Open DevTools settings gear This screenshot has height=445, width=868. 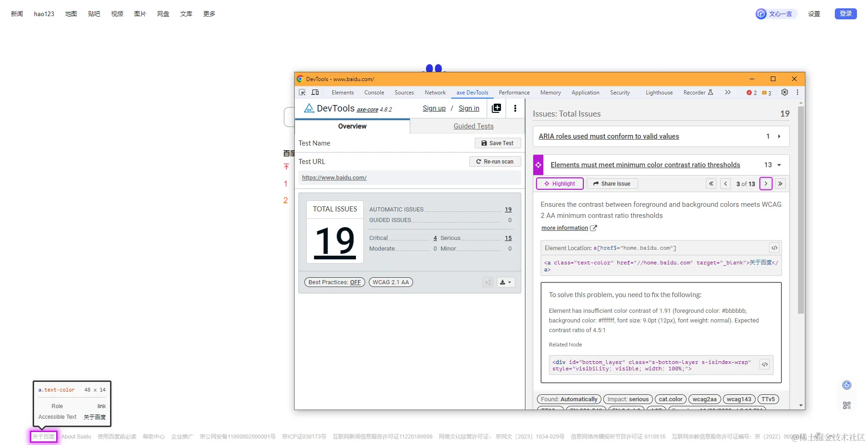click(785, 92)
